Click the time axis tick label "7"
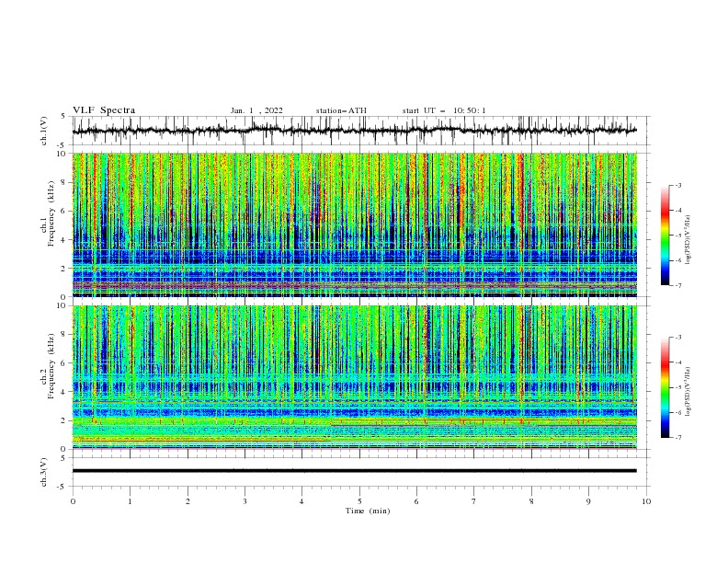 click(x=474, y=501)
